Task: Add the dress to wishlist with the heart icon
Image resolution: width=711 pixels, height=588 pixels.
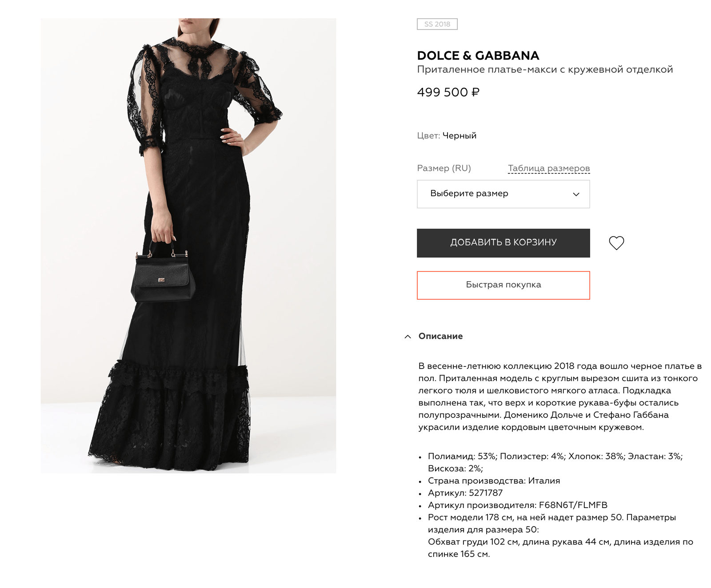Action: (x=616, y=243)
